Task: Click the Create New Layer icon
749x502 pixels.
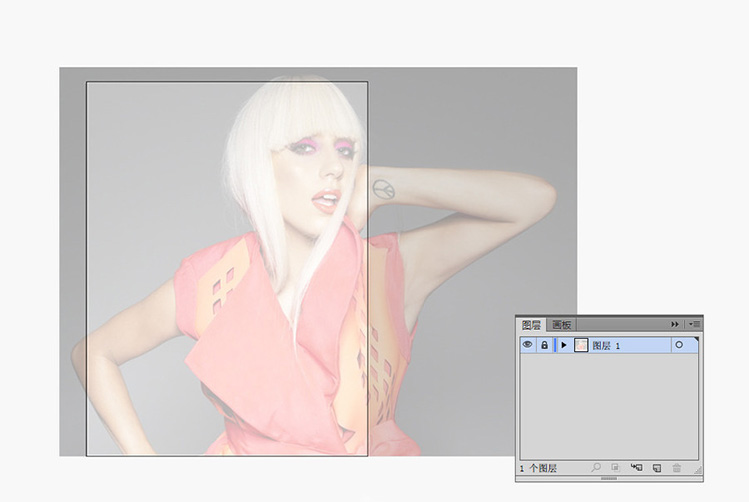Action: (656, 468)
